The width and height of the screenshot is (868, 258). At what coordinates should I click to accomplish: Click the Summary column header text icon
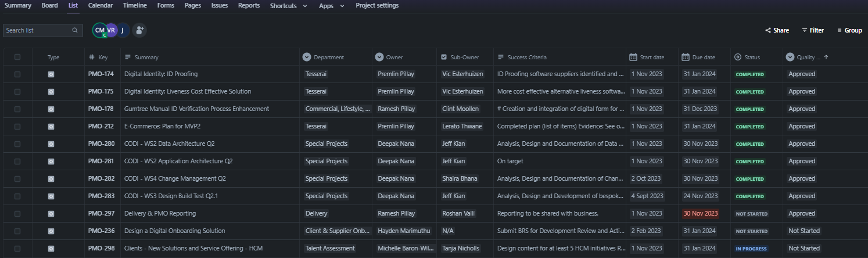pos(128,57)
